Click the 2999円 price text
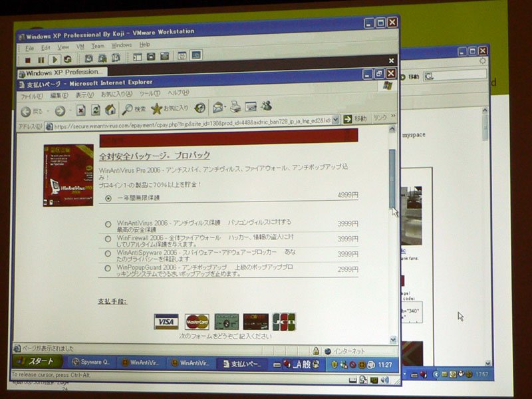Image resolution: width=532 pixels, height=399 pixels. (x=348, y=269)
